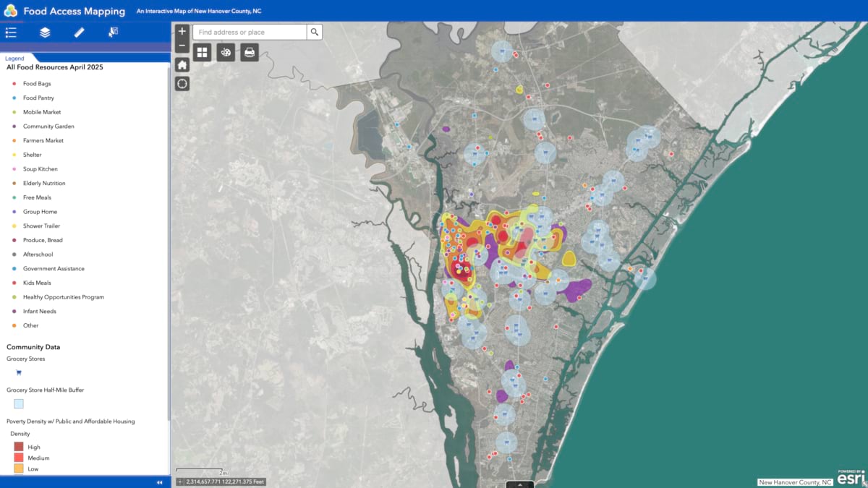This screenshot has height=488, width=868.
Task: Click the Farmers Market legend entry
Action: [43, 140]
